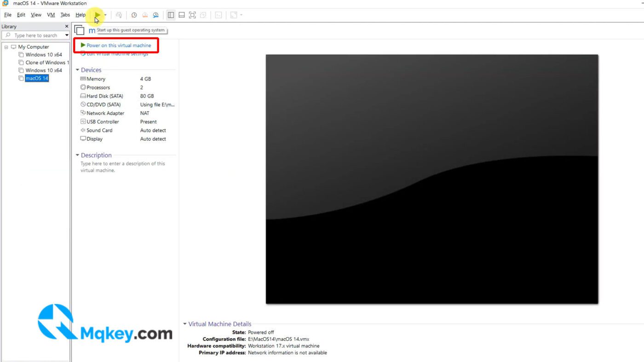
Task: Select macOS 14 in the library
Action: pyautogui.click(x=37, y=78)
